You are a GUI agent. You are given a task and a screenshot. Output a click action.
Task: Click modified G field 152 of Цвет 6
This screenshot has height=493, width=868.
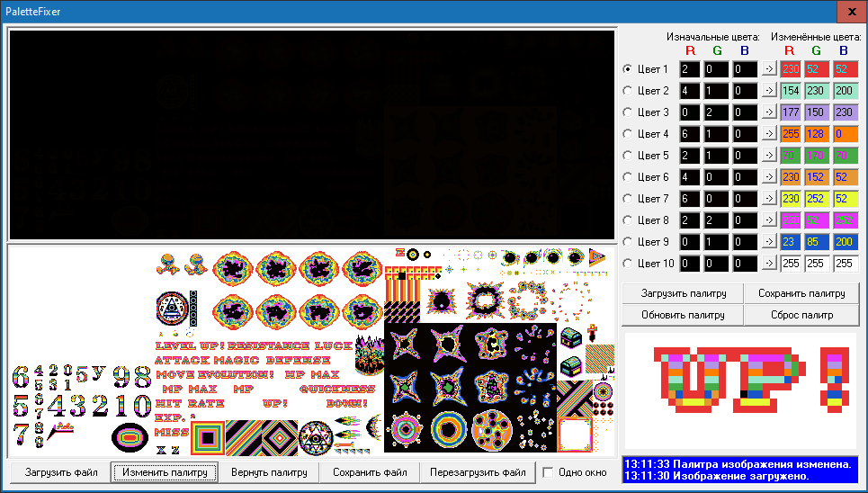pyautogui.click(x=817, y=177)
